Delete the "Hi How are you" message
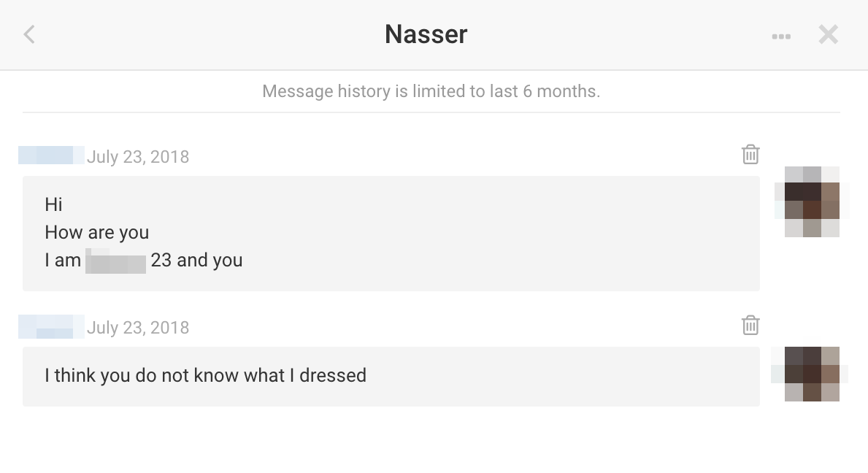Viewport: 868px width, 473px height. coord(750,155)
